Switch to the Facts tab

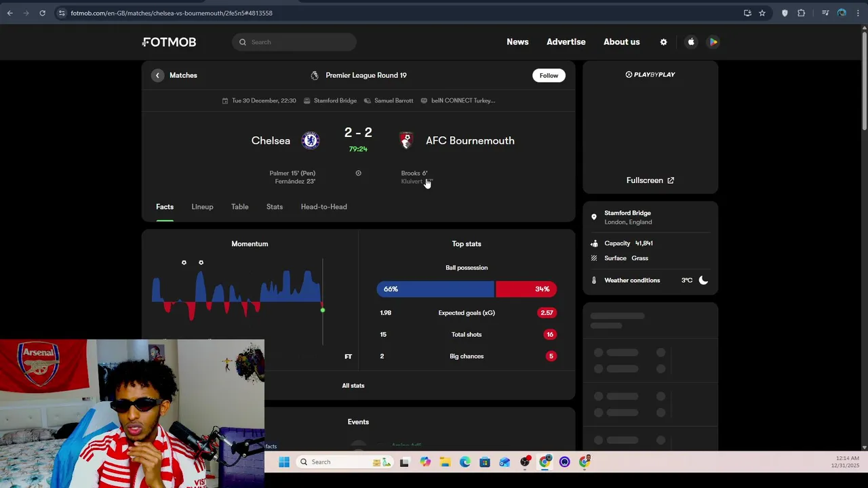pos(165,207)
